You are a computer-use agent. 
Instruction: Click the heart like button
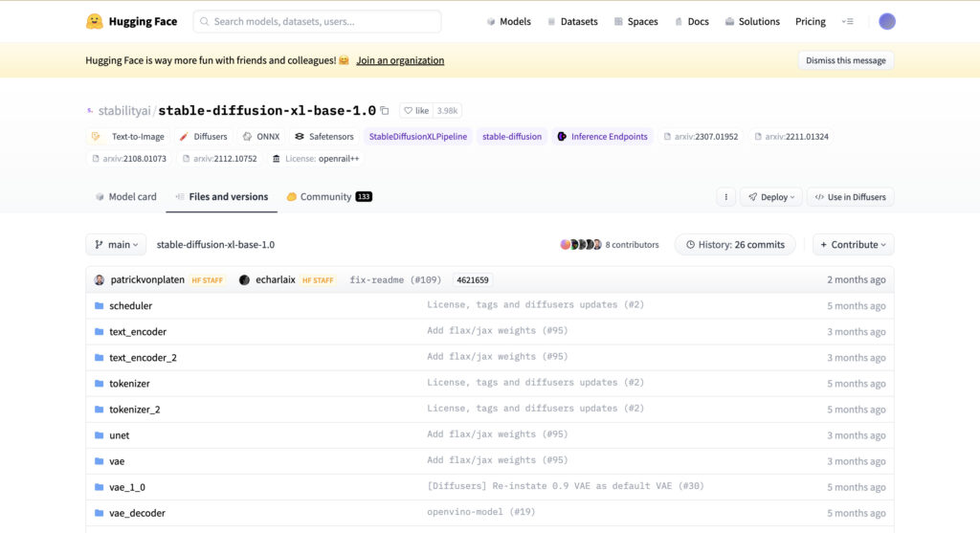(x=415, y=111)
